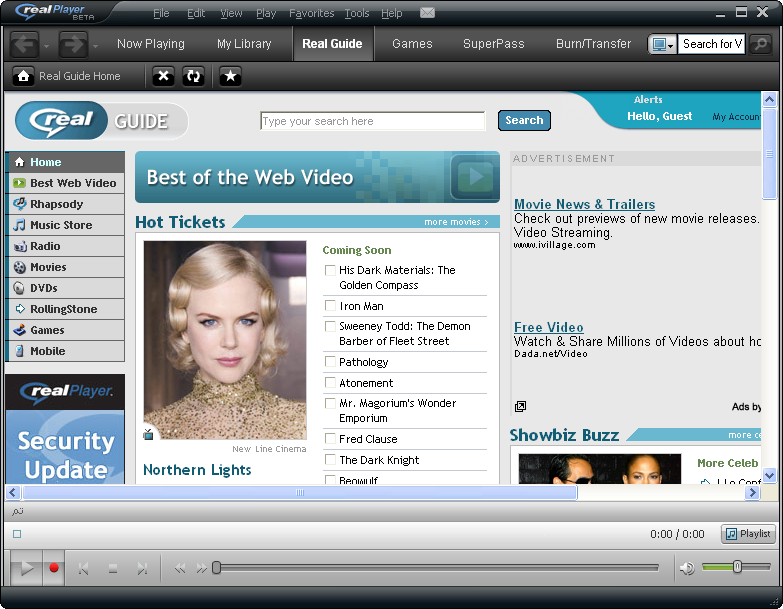The width and height of the screenshot is (783, 609).
Task: Click the blue Search button
Action: (x=524, y=120)
